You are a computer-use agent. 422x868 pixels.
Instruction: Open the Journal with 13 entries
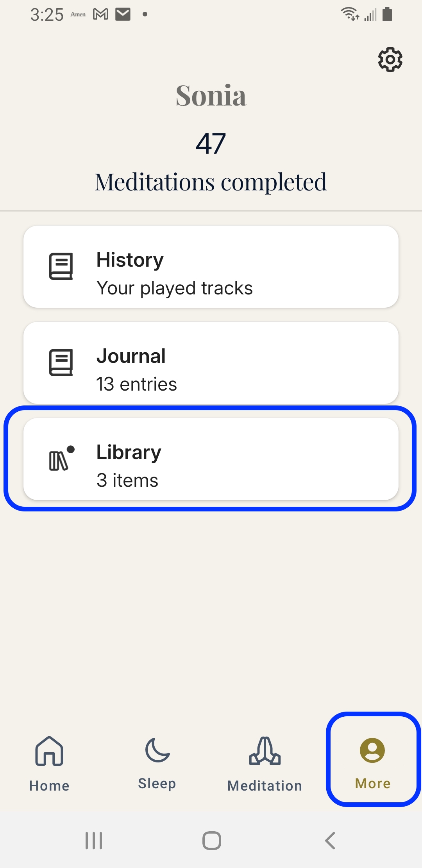211,363
